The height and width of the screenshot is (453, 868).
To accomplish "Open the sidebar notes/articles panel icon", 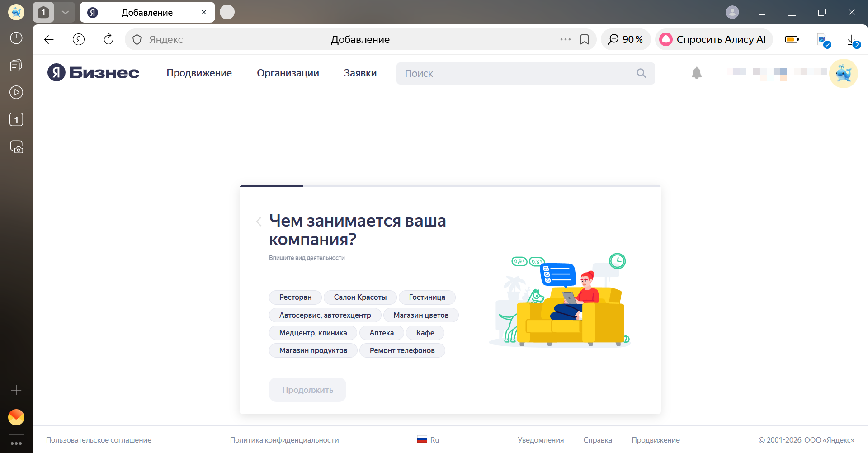I will point(16,65).
